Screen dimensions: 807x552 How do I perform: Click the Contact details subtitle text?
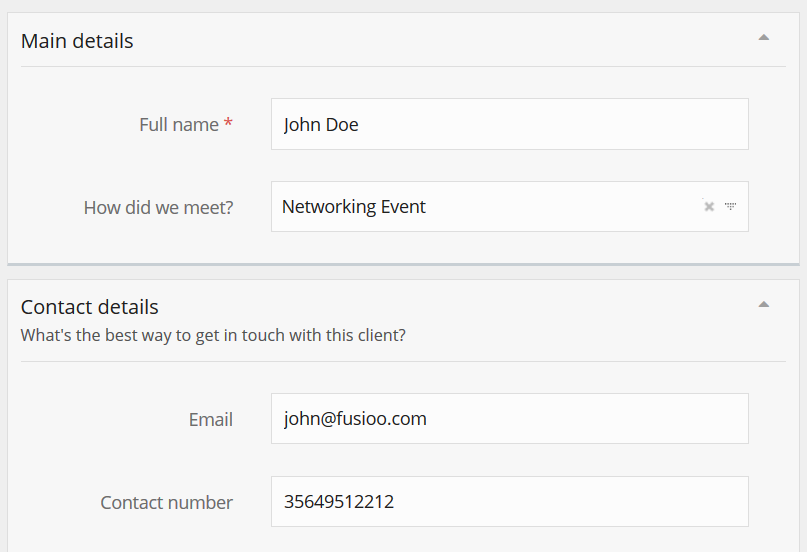click(x=213, y=335)
